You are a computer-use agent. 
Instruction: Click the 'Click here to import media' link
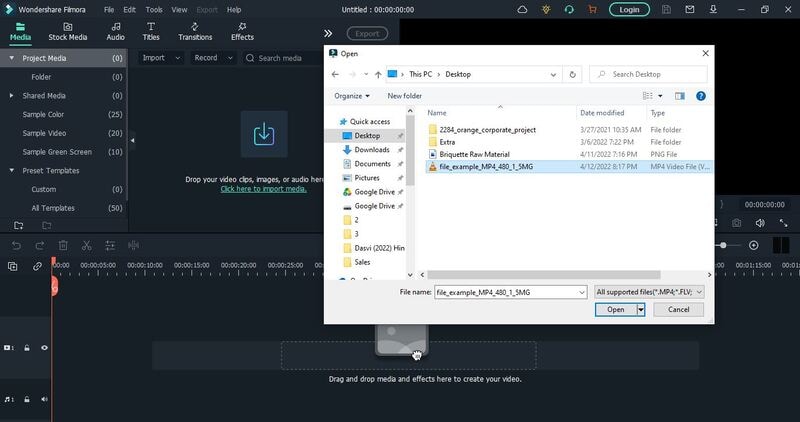coord(264,189)
